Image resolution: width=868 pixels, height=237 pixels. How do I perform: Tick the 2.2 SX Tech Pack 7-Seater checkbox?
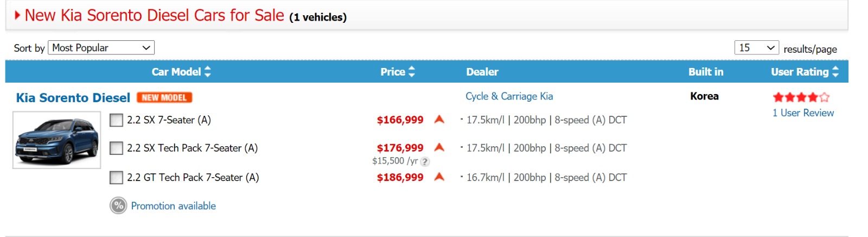click(x=116, y=148)
